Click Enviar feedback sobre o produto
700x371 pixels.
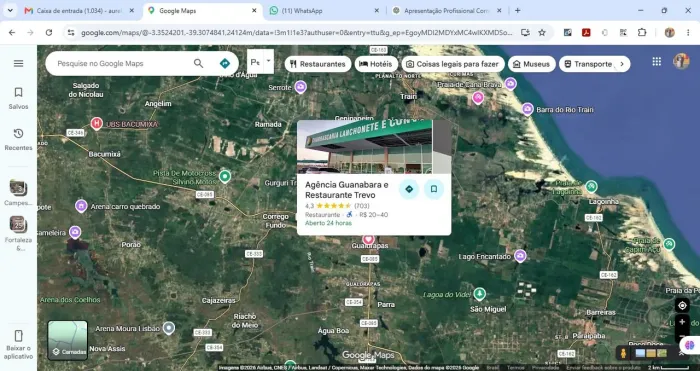(x=604, y=368)
